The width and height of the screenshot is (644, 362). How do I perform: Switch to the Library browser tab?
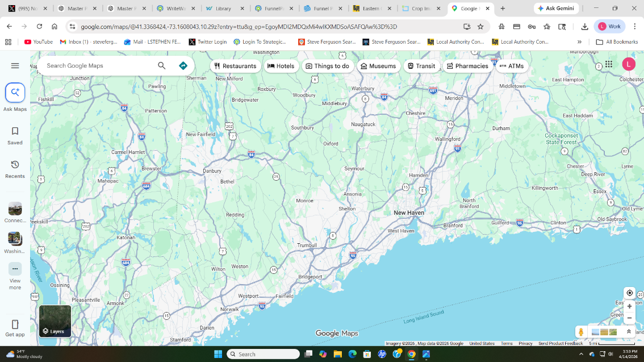[x=223, y=9]
